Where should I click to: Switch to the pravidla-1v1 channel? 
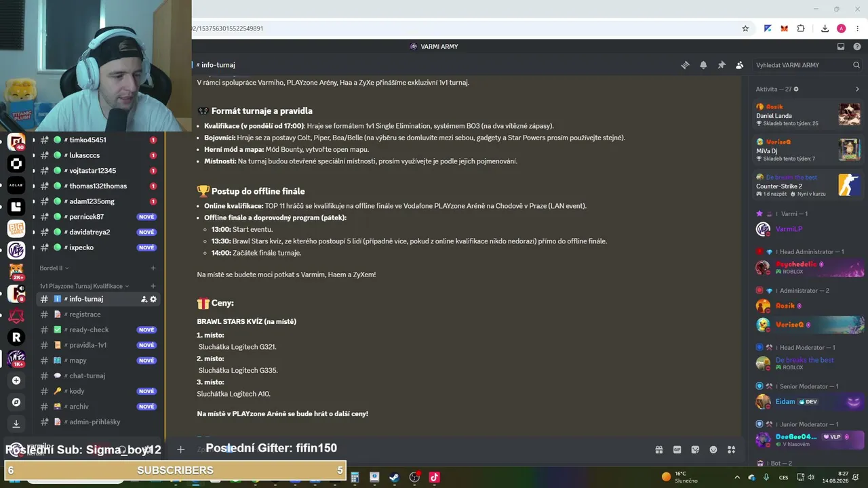98,345
